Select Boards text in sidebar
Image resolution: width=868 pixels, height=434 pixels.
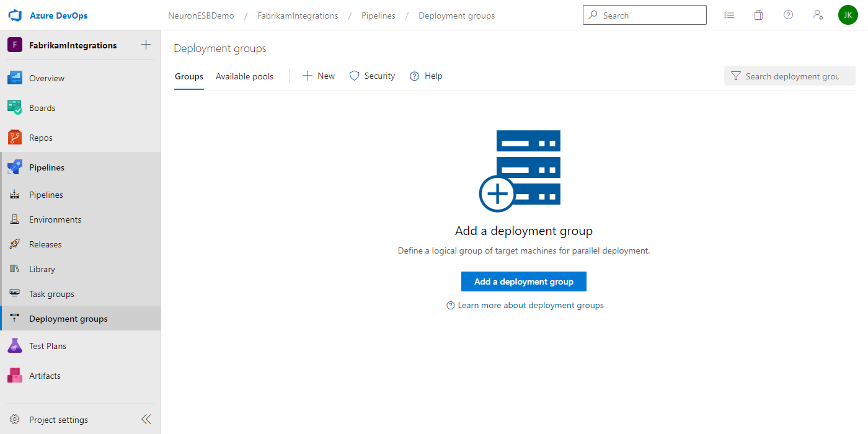pos(42,108)
